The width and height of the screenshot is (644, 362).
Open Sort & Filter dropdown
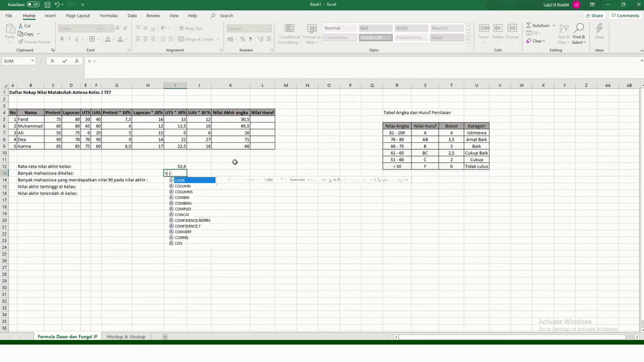pos(564,33)
